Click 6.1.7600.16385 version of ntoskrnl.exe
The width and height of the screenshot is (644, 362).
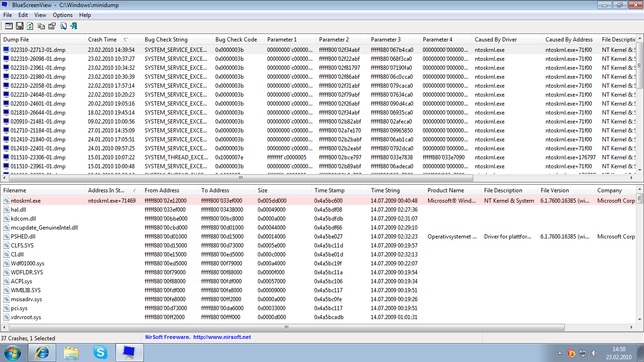point(565,200)
